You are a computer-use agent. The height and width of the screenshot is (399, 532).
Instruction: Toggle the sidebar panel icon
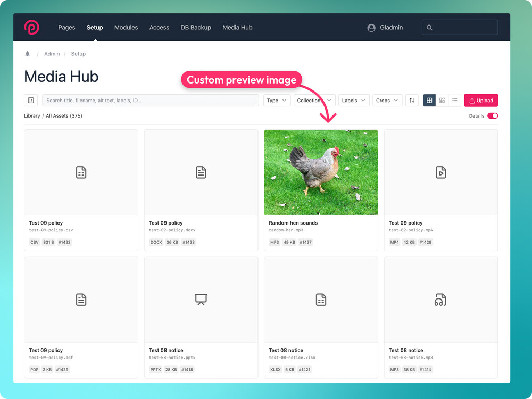(31, 101)
